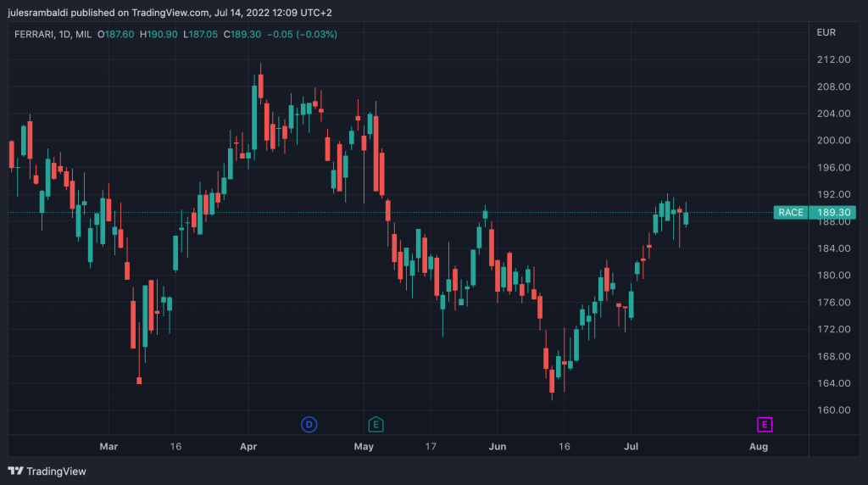Click the 180.00 price axis label

(834, 276)
